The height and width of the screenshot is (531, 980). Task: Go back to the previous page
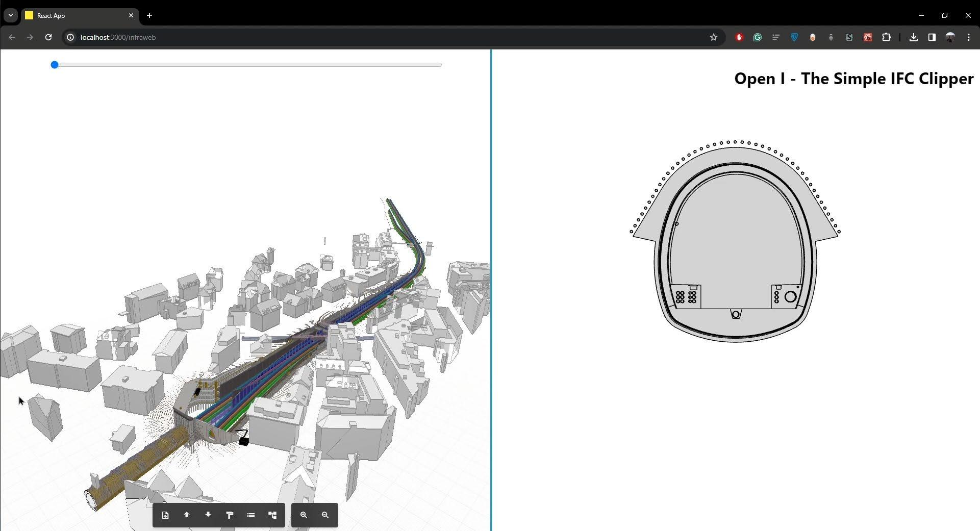click(x=12, y=37)
